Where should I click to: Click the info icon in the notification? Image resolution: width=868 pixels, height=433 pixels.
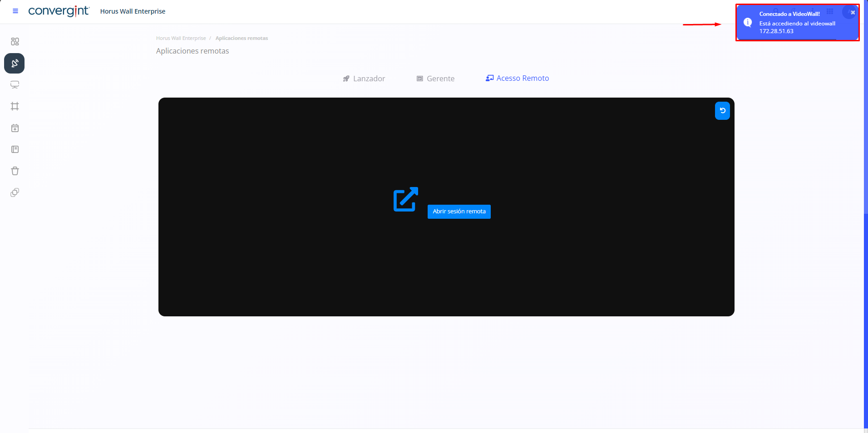point(748,22)
